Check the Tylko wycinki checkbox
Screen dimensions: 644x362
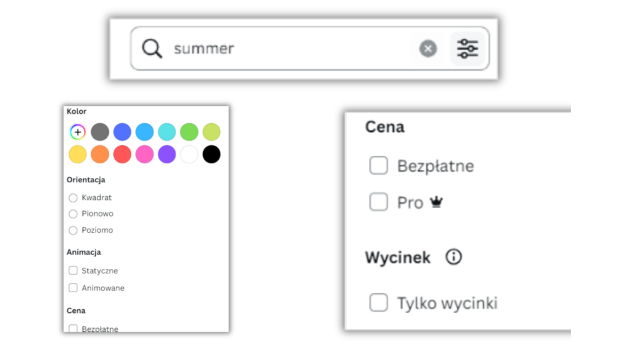click(x=379, y=303)
